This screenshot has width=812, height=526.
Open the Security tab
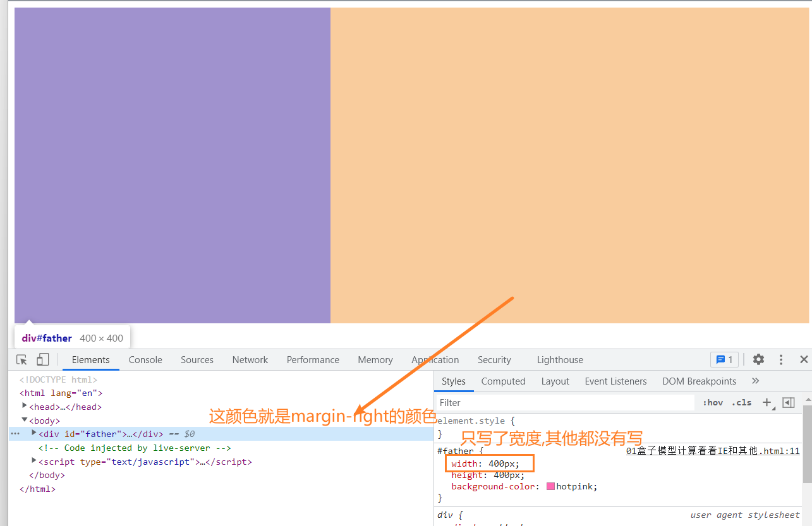point(494,360)
